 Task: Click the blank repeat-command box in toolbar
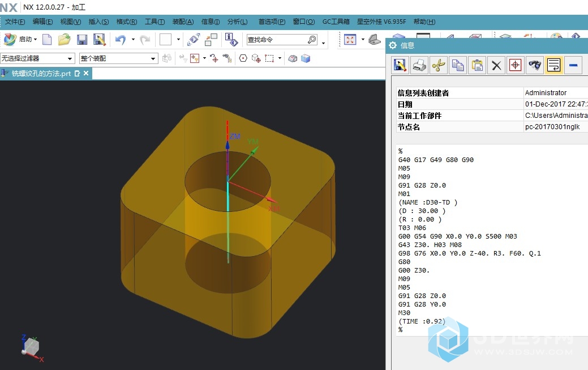165,39
